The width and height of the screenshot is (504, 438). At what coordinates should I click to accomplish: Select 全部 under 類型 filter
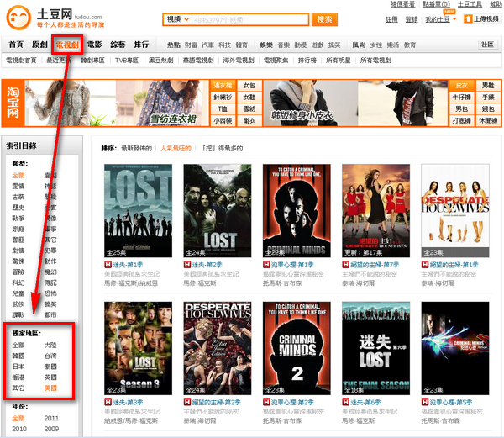(18, 175)
